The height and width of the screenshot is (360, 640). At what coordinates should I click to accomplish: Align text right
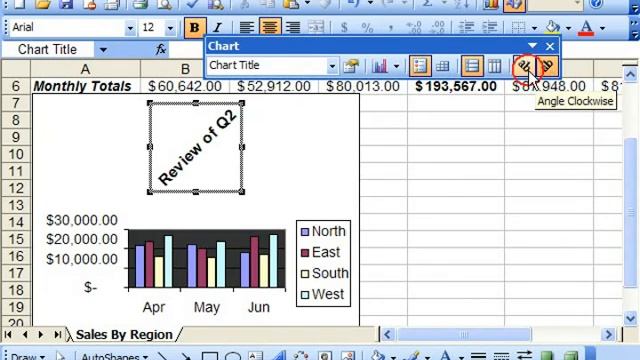click(x=292, y=27)
